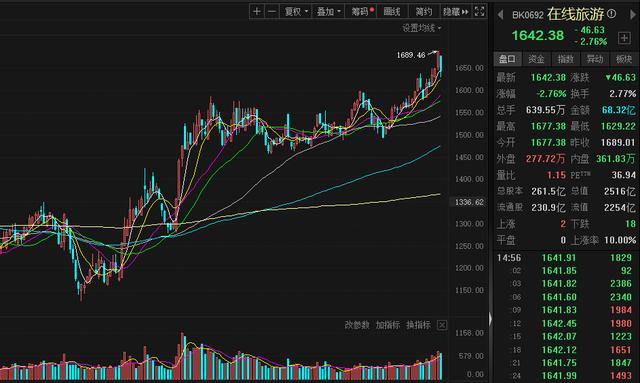Open the 叠加 dropdown
The height and width of the screenshot is (383, 640).
point(329,11)
